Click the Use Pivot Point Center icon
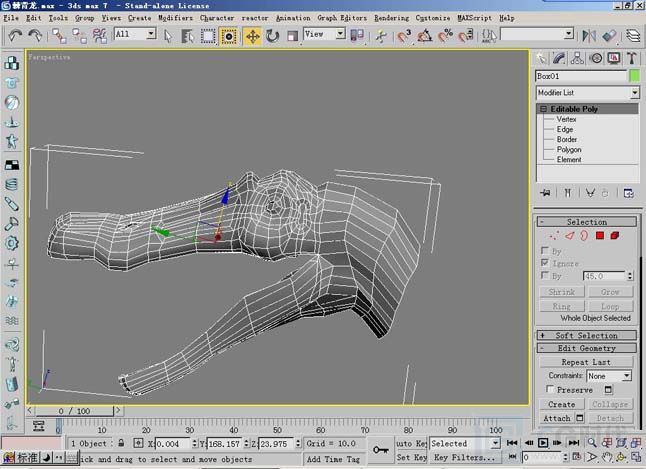Image resolution: width=646 pixels, height=469 pixels. pyautogui.click(x=357, y=36)
